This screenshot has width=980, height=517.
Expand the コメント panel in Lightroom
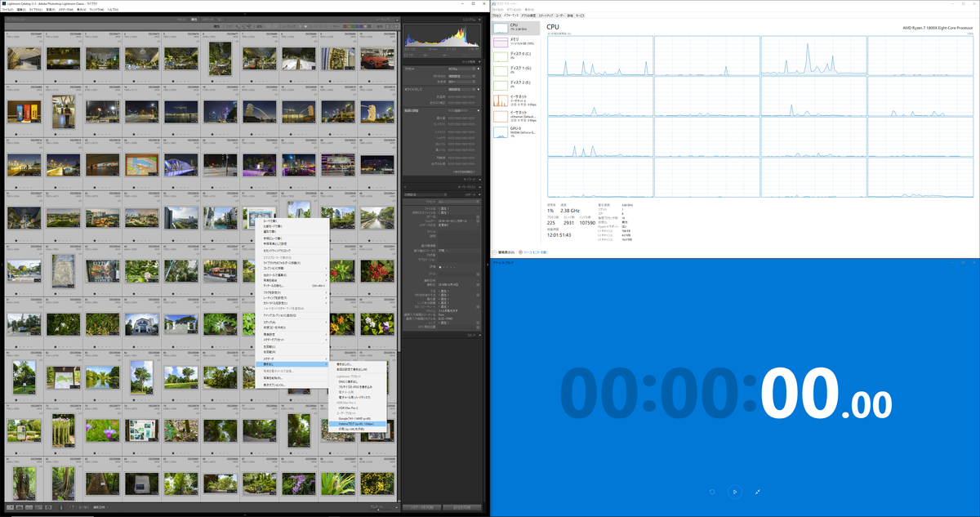(x=443, y=334)
